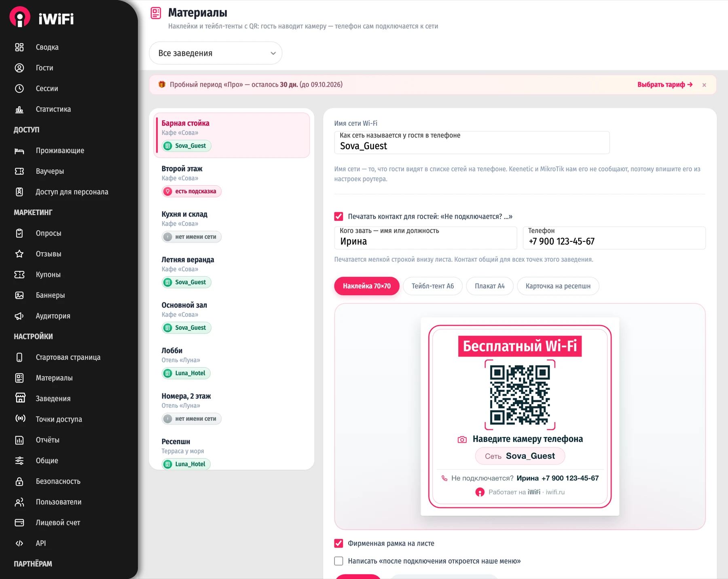The height and width of the screenshot is (579, 728).
Task: Expand the Все заведения dropdown
Action: [x=216, y=53]
